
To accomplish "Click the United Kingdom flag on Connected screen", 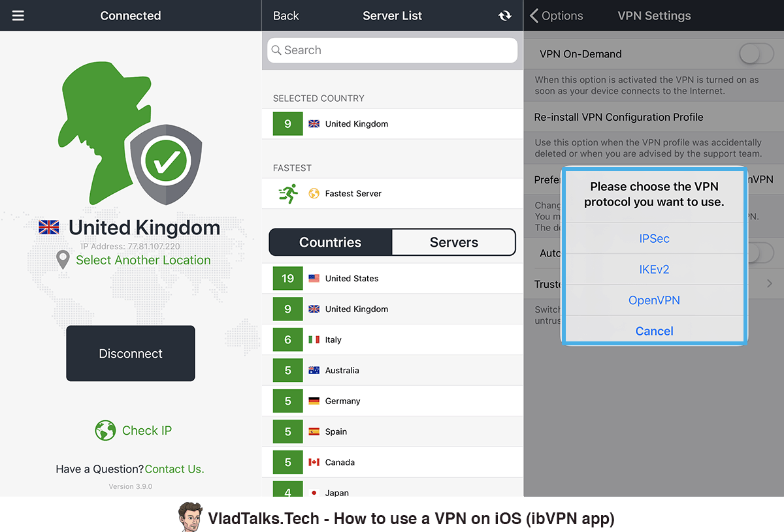I will [49, 227].
